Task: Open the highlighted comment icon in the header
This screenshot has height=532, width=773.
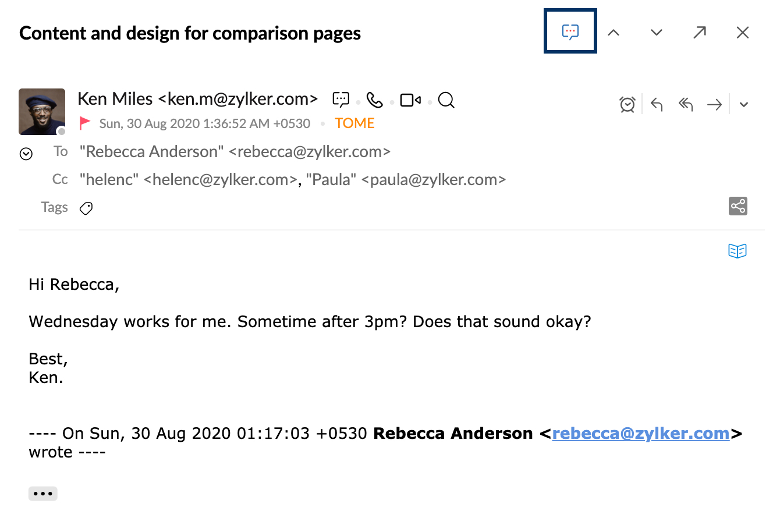Action: coord(570,31)
